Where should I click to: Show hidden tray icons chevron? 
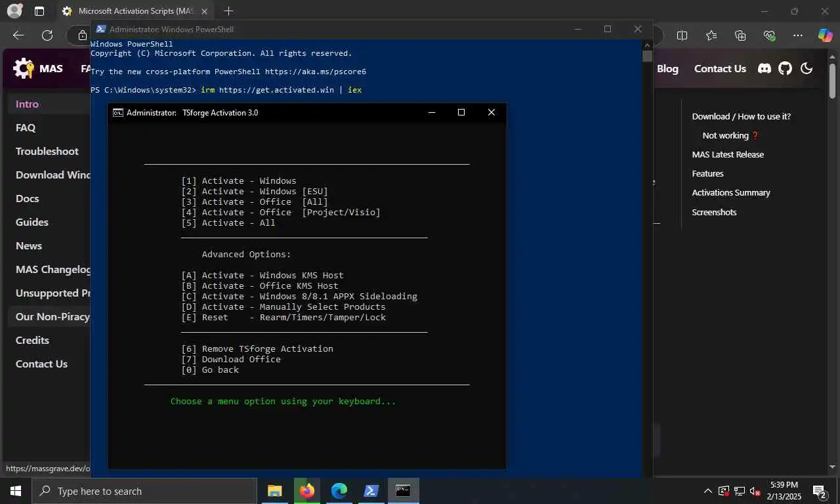click(707, 491)
